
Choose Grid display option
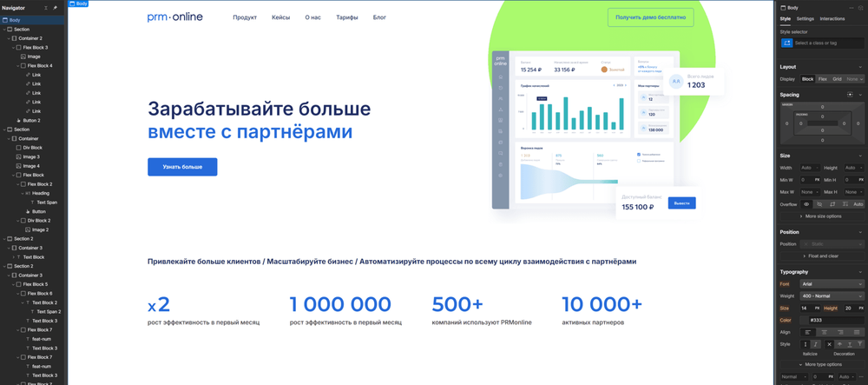pos(837,79)
